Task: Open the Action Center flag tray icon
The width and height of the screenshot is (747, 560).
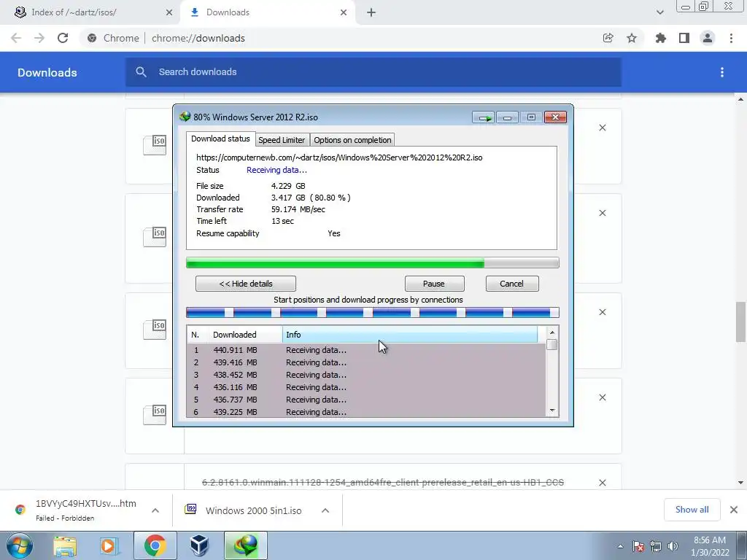Action: click(638, 546)
